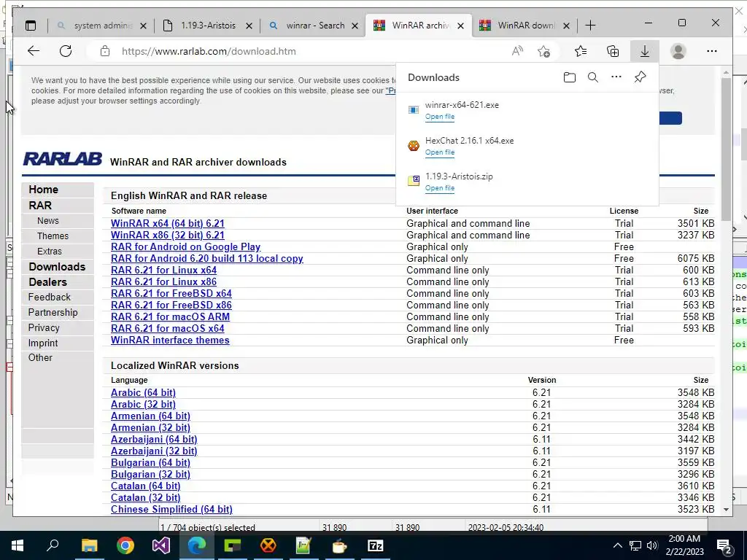
Task: Open News in the sidebar
Action: click(x=48, y=221)
